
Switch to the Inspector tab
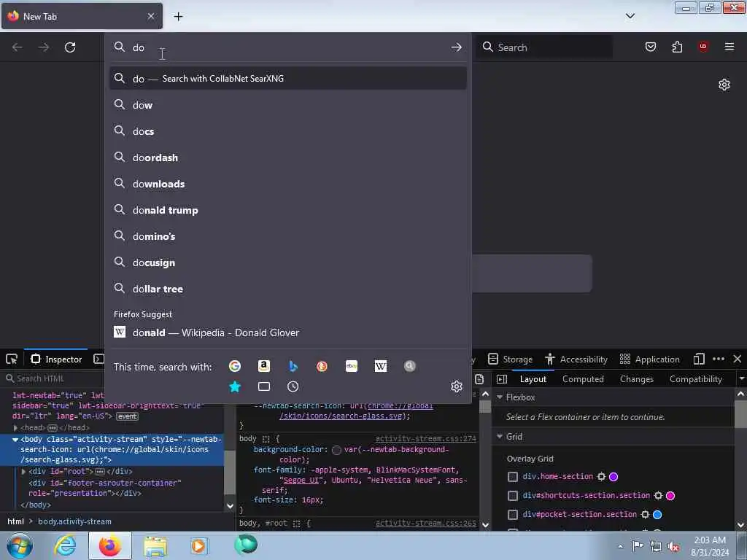click(56, 359)
